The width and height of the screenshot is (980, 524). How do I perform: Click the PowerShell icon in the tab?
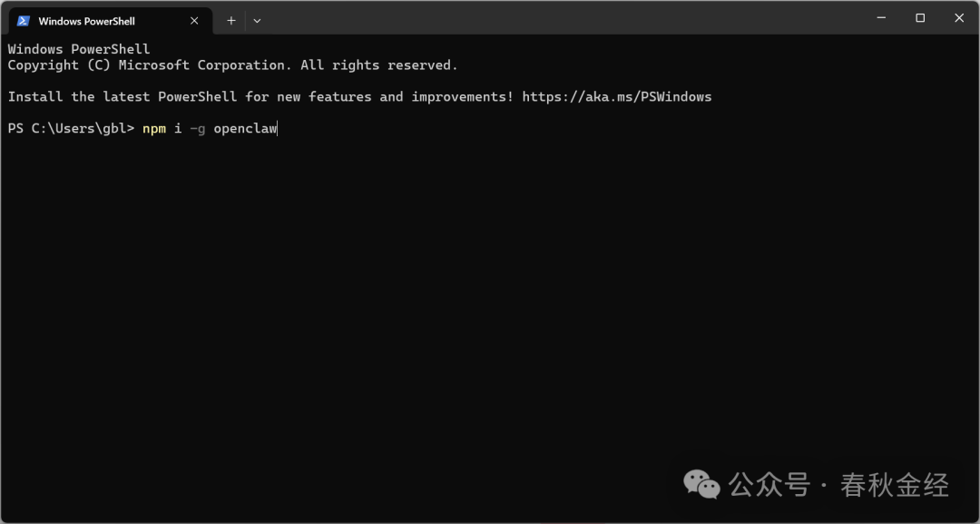coord(24,20)
